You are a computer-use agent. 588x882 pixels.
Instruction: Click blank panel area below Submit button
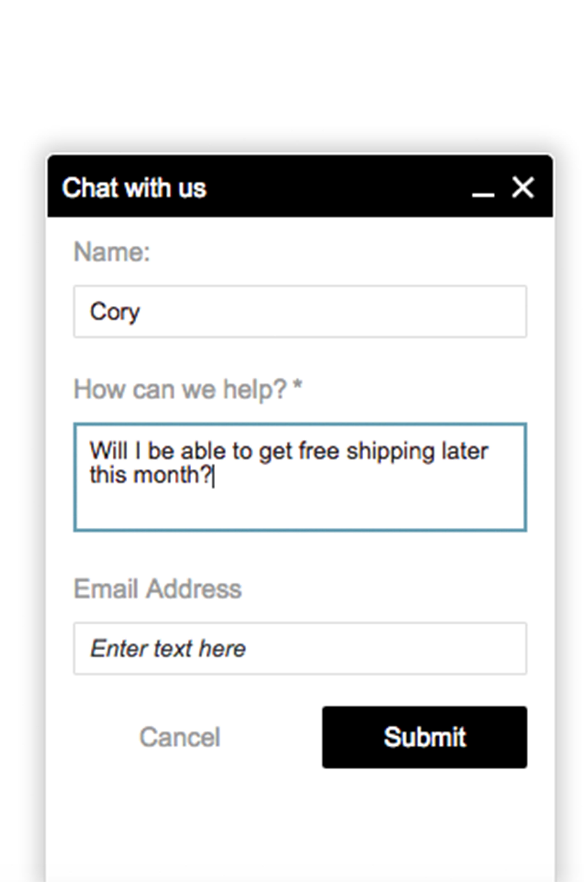[300, 825]
